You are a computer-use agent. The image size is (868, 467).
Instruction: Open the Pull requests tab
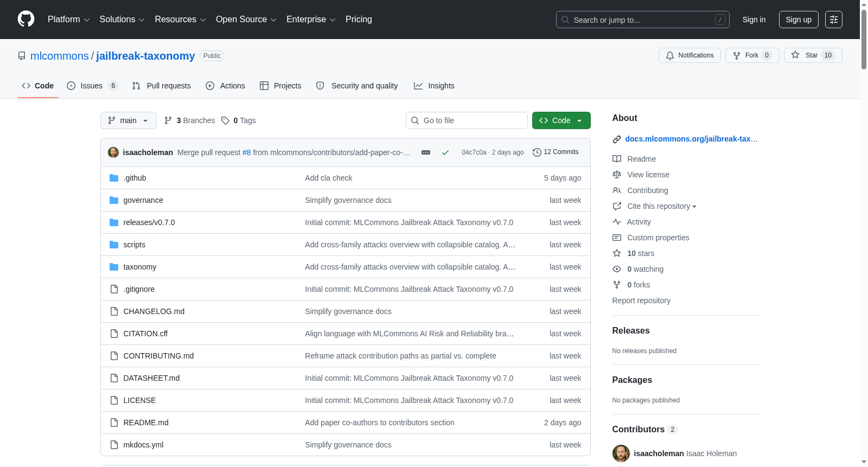pyautogui.click(x=162, y=86)
